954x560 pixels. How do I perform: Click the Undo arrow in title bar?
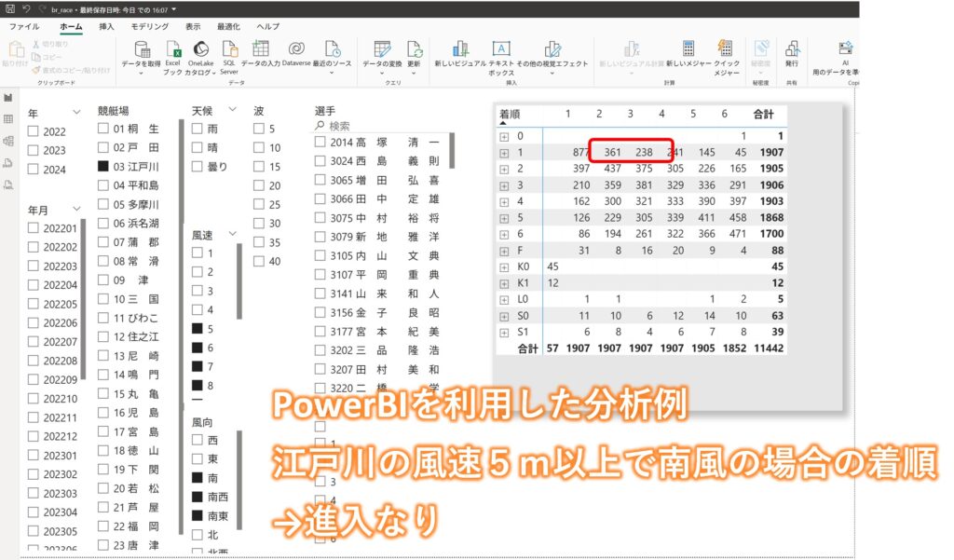click(26, 8)
